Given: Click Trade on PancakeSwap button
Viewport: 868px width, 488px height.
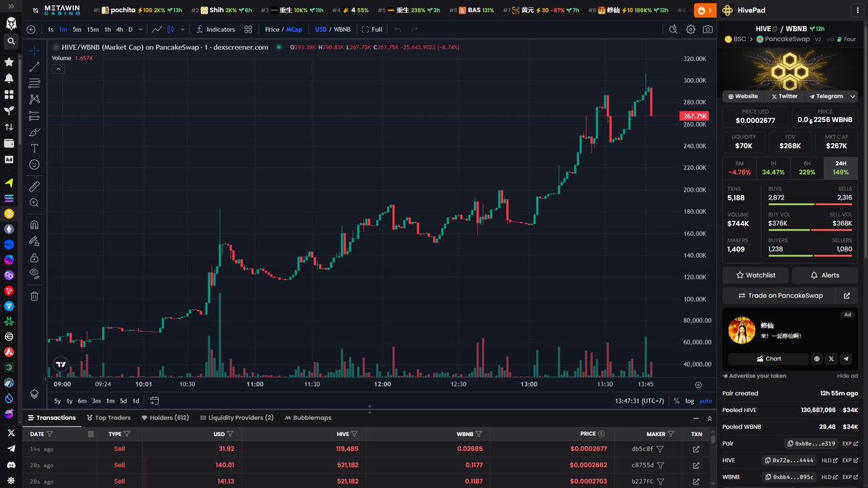Looking at the screenshot, I should coord(780,296).
